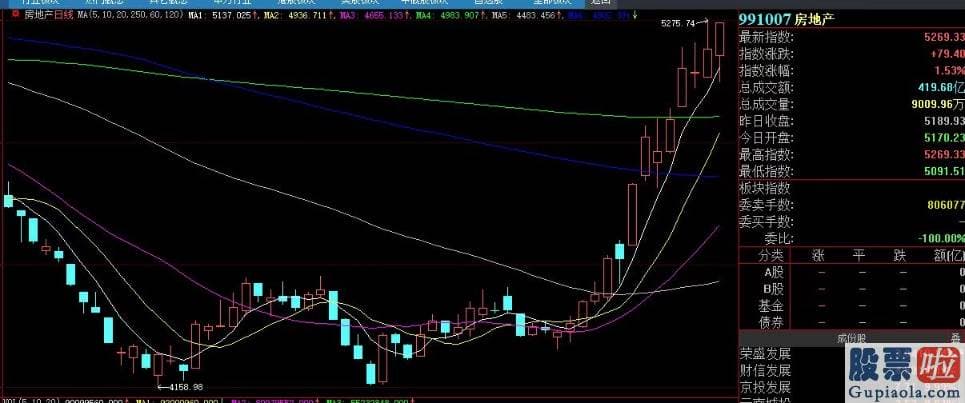Select the 最高指数 row label
Viewport: 965px width, 403px height.
tap(766, 154)
